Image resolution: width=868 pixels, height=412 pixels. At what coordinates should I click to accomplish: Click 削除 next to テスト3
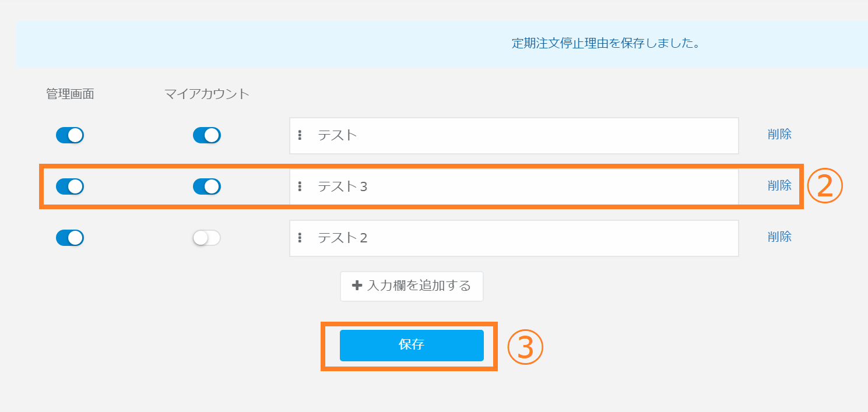click(779, 186)
